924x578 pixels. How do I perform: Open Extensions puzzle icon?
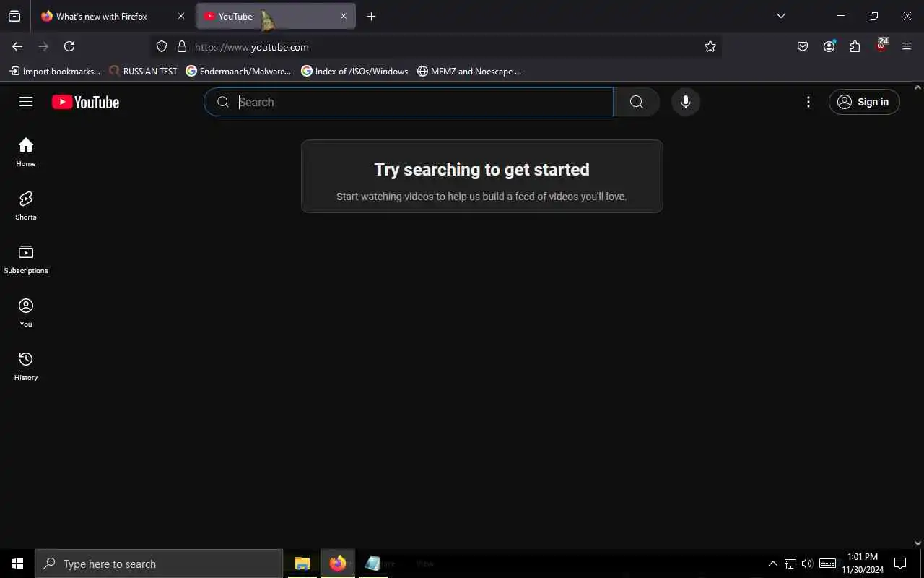[x=855, y=46]
